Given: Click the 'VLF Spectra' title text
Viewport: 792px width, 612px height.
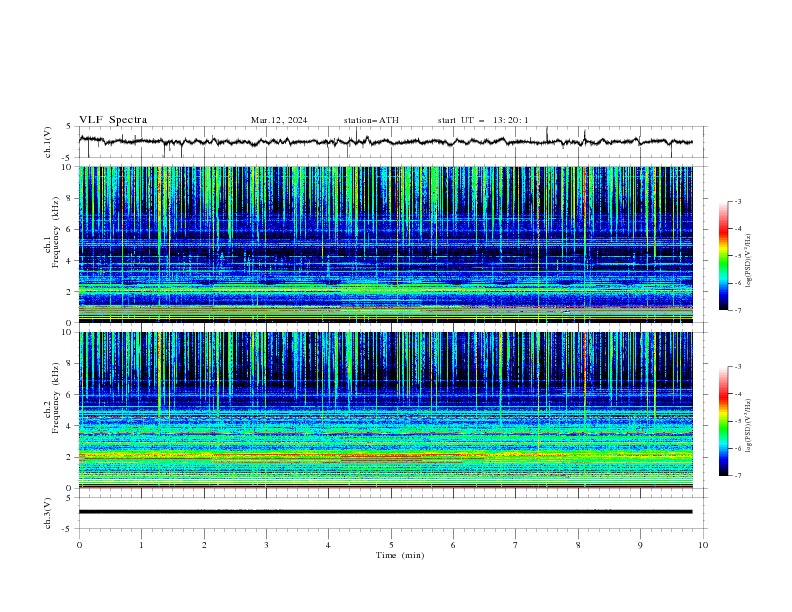Looking at the screenshot, I should point(113,120).
